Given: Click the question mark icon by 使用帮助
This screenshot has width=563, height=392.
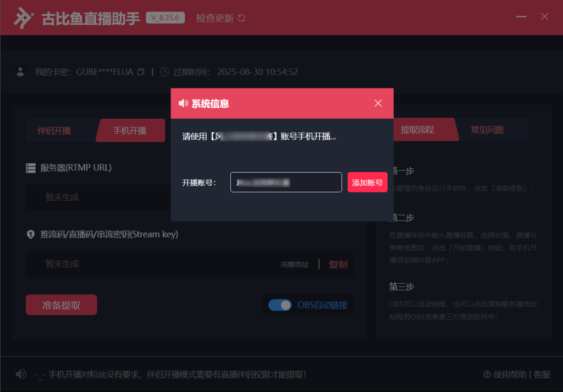Looking at the screenshot, I should click(487, 374).
